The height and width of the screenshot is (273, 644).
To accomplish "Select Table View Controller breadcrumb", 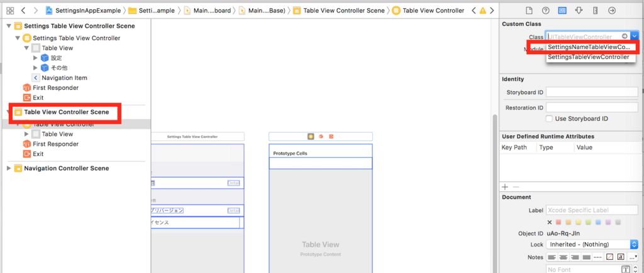I will pyautogui.click(x=428, y=10).
